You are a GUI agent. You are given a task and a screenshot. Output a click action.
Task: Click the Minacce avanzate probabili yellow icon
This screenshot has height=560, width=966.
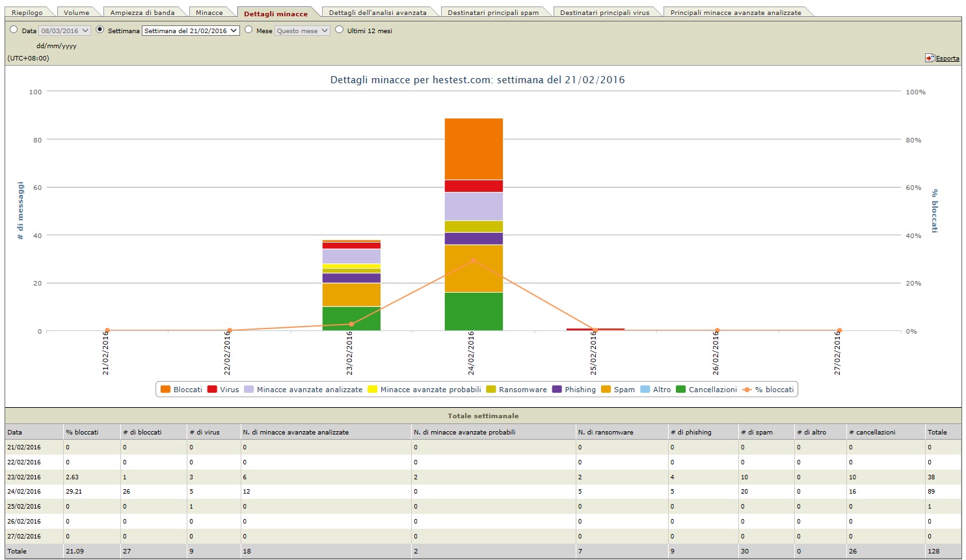click(x=372, y=390)
